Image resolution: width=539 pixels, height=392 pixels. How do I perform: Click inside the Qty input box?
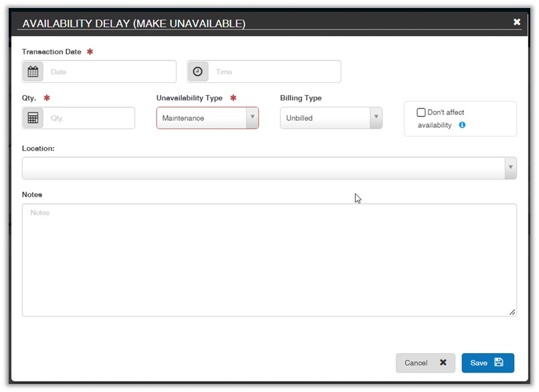coord(89,118)
